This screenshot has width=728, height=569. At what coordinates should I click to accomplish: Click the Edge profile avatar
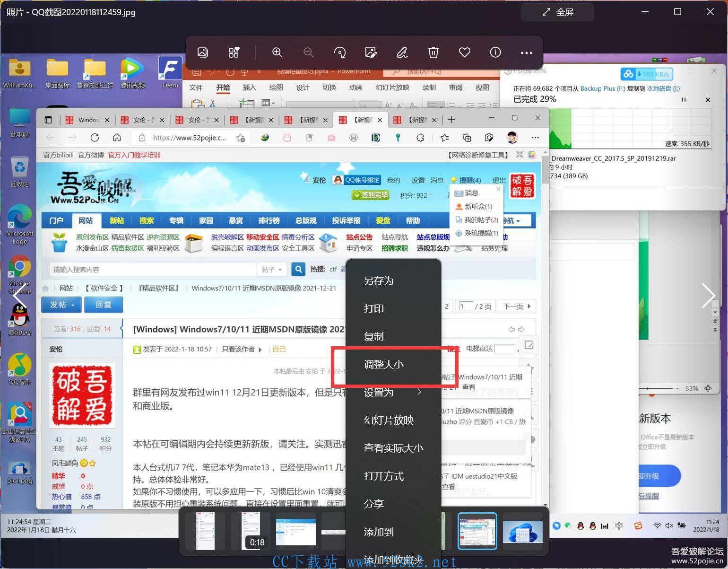pos(512,138)
